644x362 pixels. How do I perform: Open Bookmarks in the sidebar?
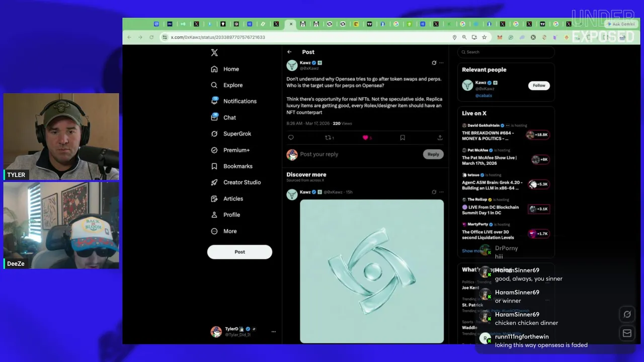point(231,166)
